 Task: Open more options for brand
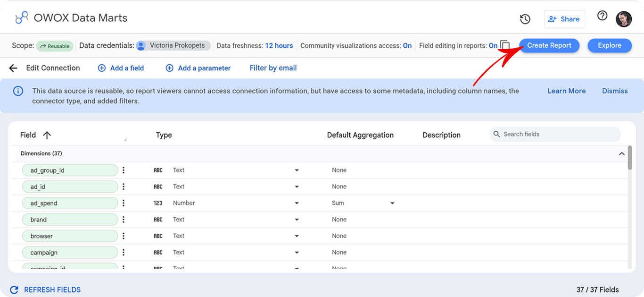tap(124, 220)
